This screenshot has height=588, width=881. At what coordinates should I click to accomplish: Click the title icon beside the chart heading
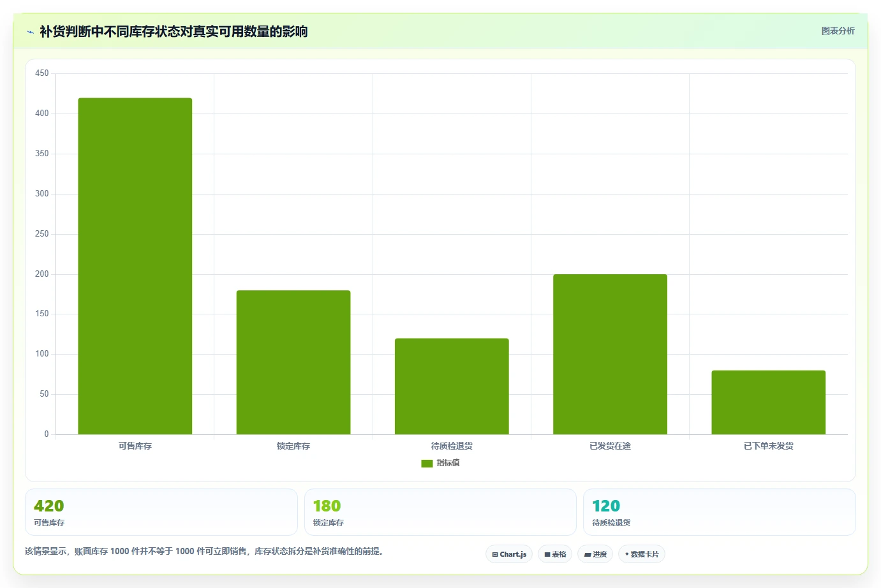click(30, 32)
